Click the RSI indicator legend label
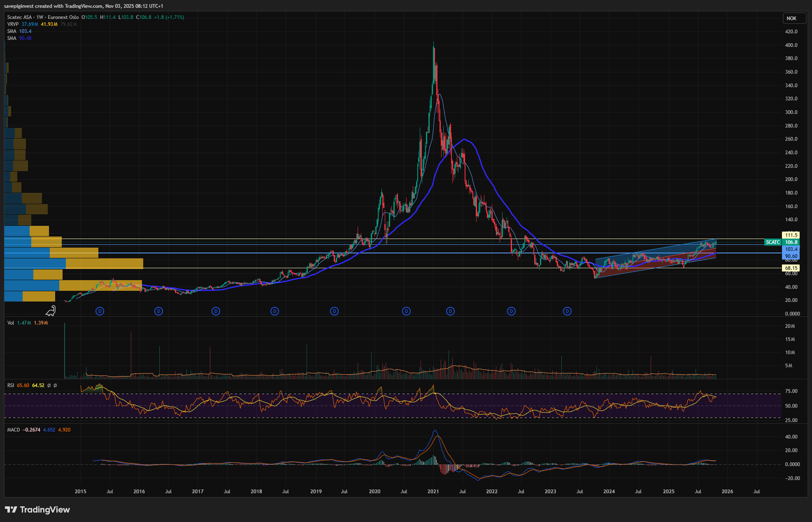 (x=11, y=385)
